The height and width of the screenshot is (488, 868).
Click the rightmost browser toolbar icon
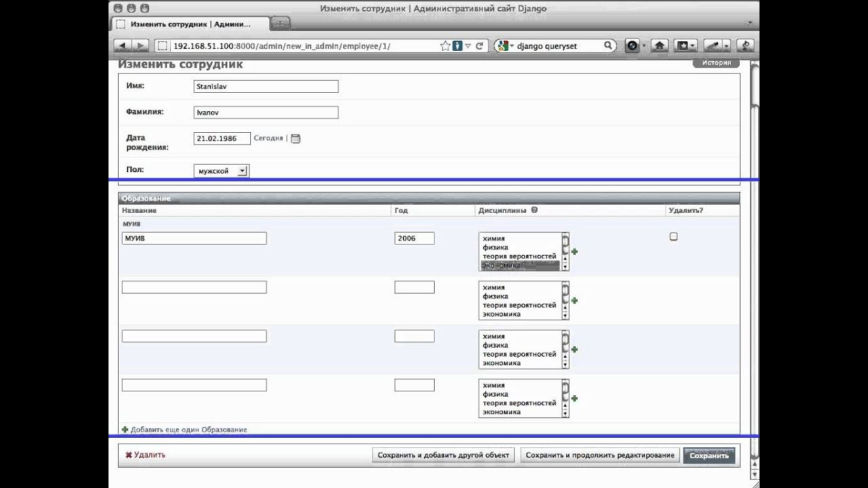(746, 46)
